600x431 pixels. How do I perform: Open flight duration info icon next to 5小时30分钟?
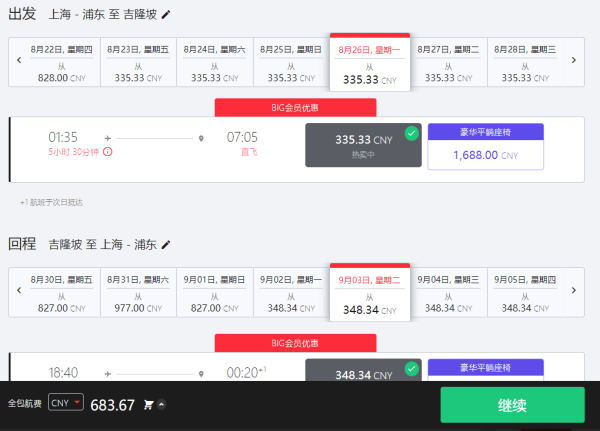tap(108, 152)
